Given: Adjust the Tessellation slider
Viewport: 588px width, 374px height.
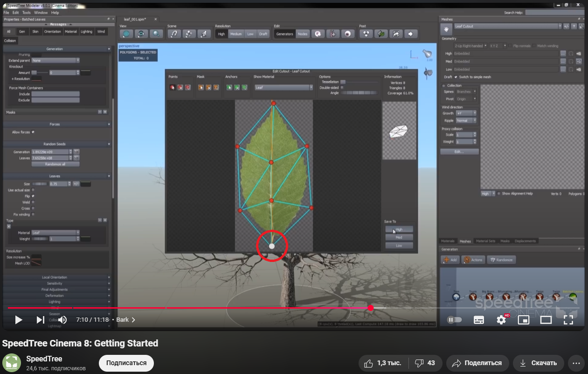Looking at the screenshot, I should click(x=359, y=82).
